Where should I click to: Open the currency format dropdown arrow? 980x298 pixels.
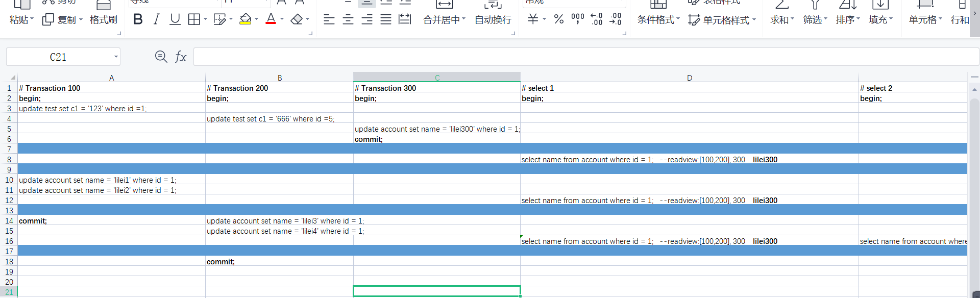[544, 19]
